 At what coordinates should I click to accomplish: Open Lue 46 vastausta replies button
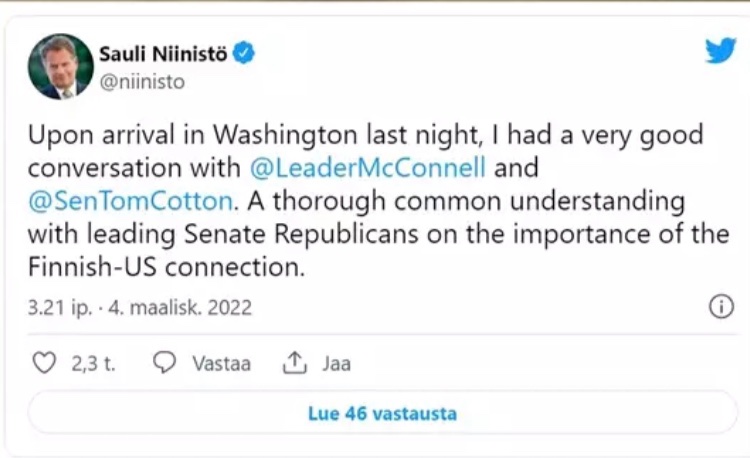383,413
